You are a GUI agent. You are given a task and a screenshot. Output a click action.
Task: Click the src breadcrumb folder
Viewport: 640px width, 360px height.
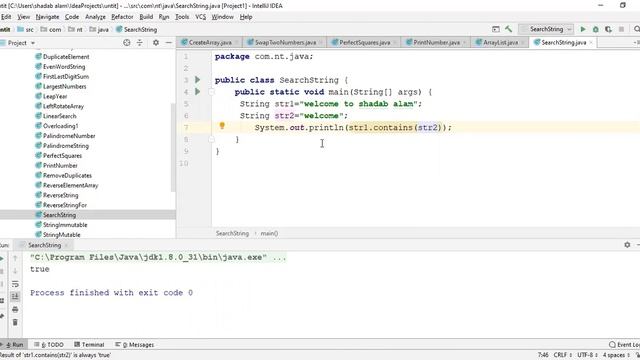pyautogui.click(x=26, y=29)
